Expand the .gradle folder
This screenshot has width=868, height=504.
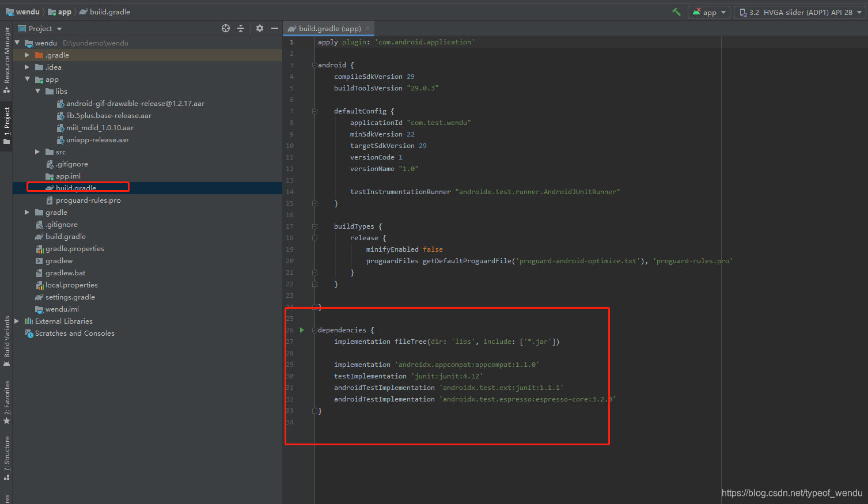point(27,55)
